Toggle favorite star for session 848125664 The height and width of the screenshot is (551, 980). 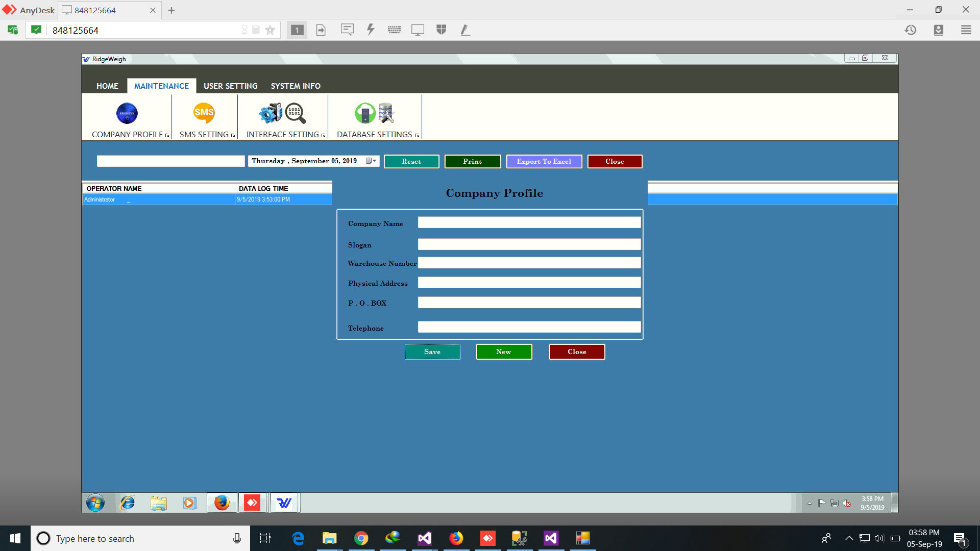[x=271, y=30]
